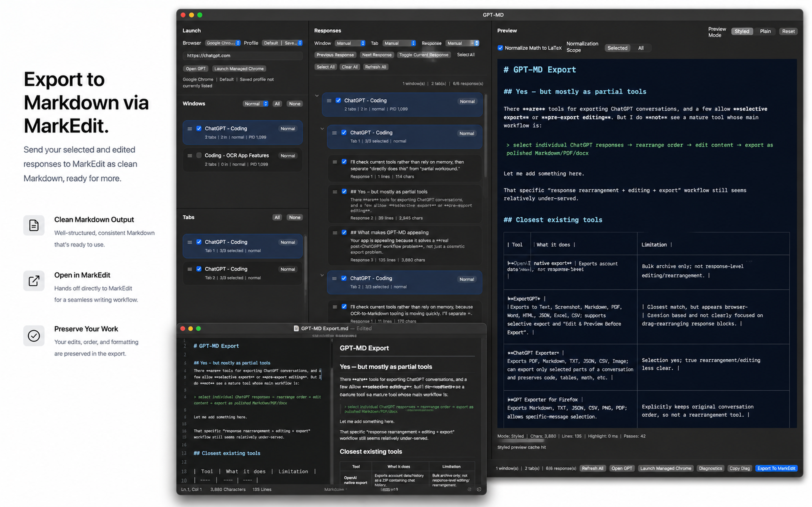Click the 'Clear All' button in Responses

click(349, 67)
